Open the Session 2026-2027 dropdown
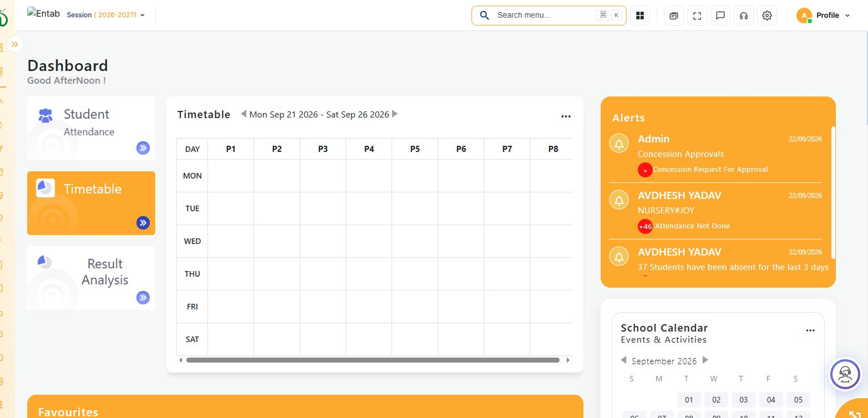The height and width of the screenshot is (418, 868). coord(105,15)
